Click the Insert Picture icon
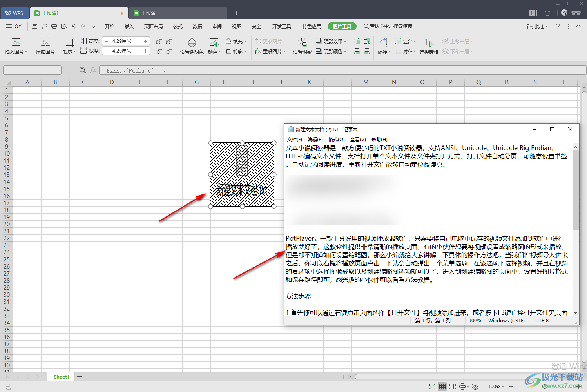 (16, 42)
